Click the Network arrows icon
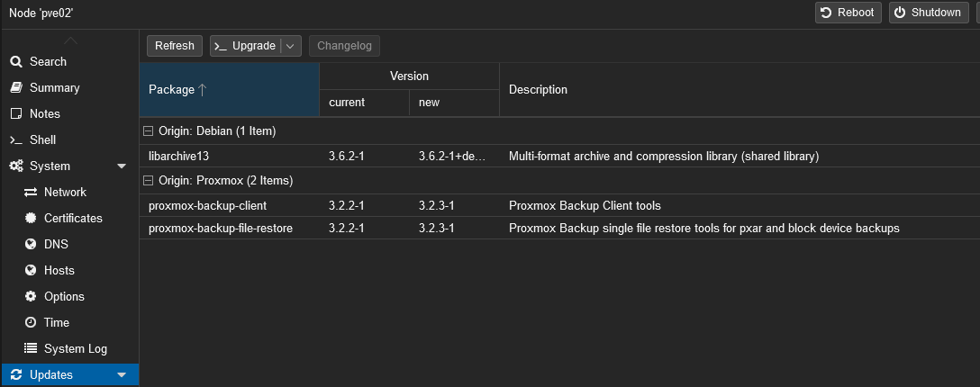This screenshot has width=980, height=387. [x=30, y=193]
